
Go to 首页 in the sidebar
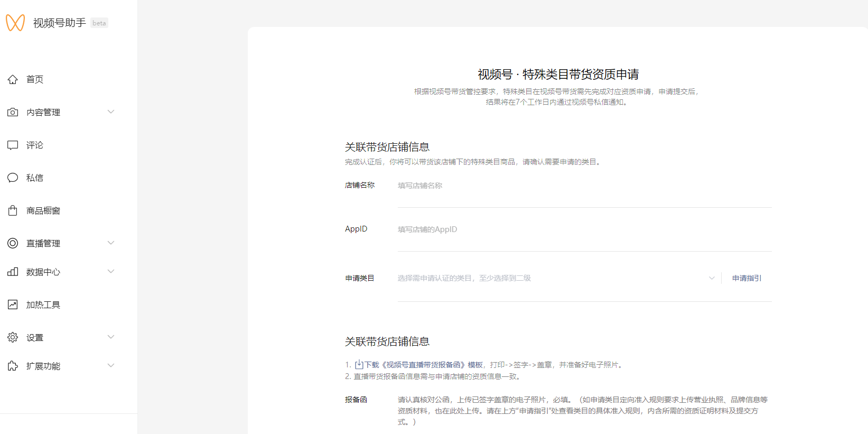[x=35, y=79]
